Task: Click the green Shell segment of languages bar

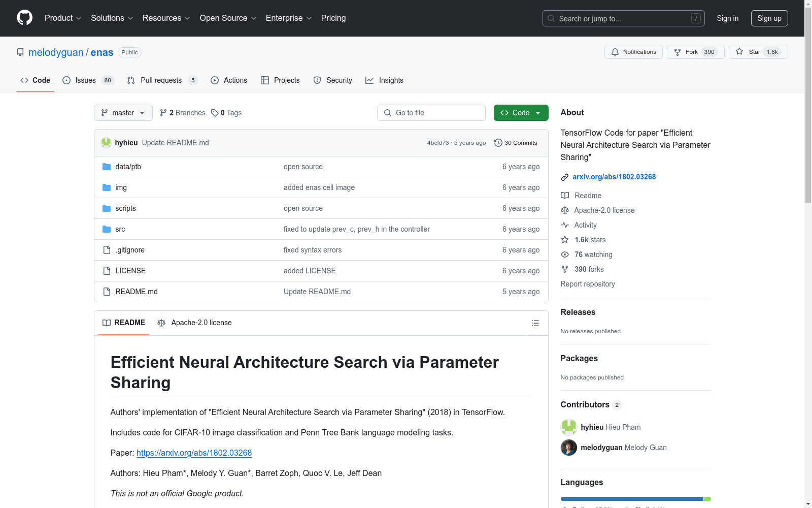Action: point(707,499)
